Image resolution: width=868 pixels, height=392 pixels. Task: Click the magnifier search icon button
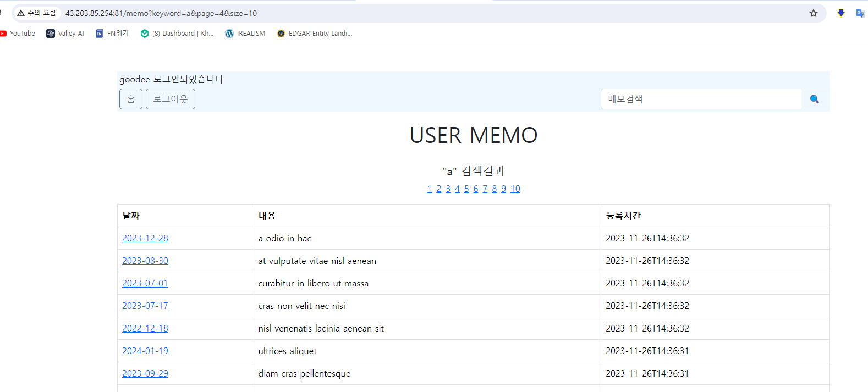coord(815,99)
